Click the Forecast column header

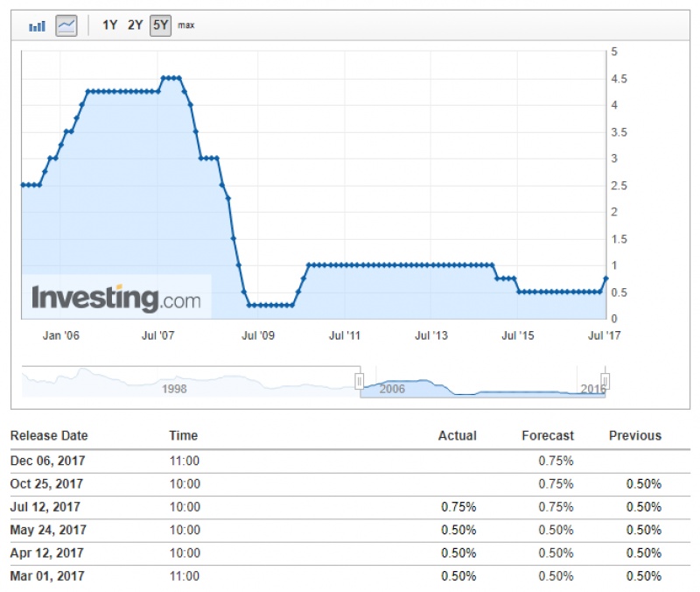point(548,435)
